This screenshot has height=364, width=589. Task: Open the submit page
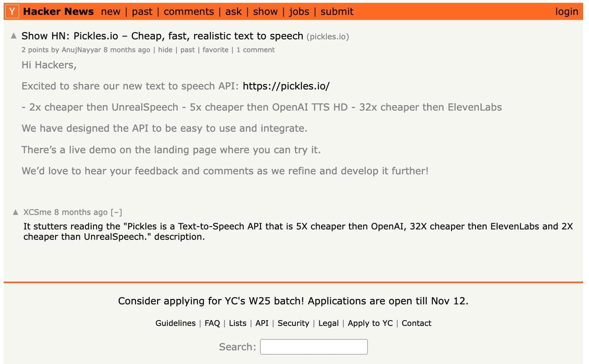pyautogui.click(x=337, y=12)
